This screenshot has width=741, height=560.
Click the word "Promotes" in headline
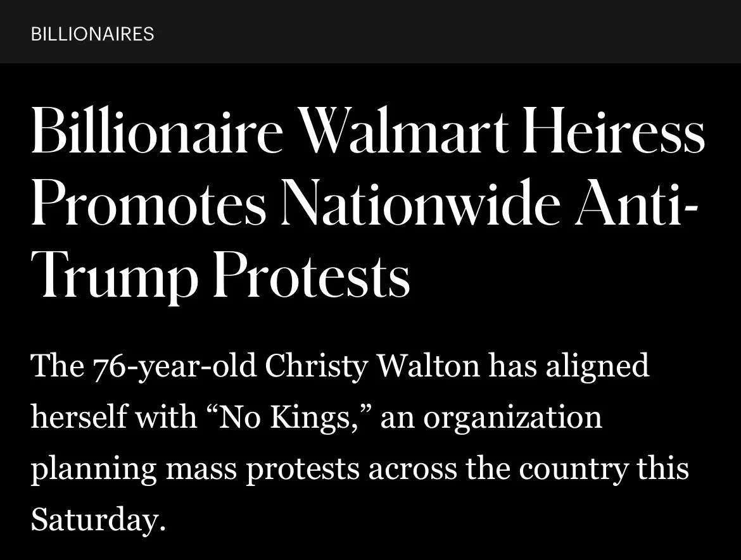click(x=149, y=202)
